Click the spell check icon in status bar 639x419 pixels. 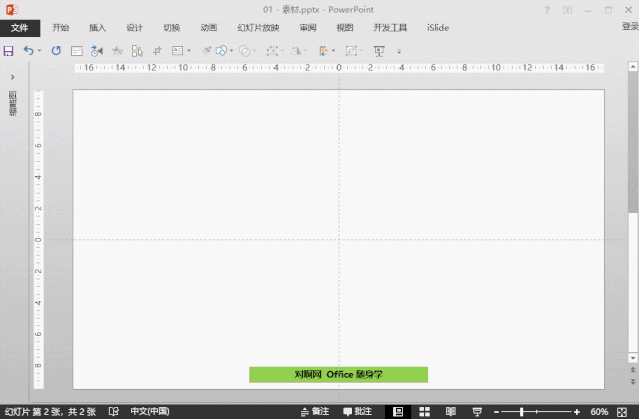click(113, 411)
